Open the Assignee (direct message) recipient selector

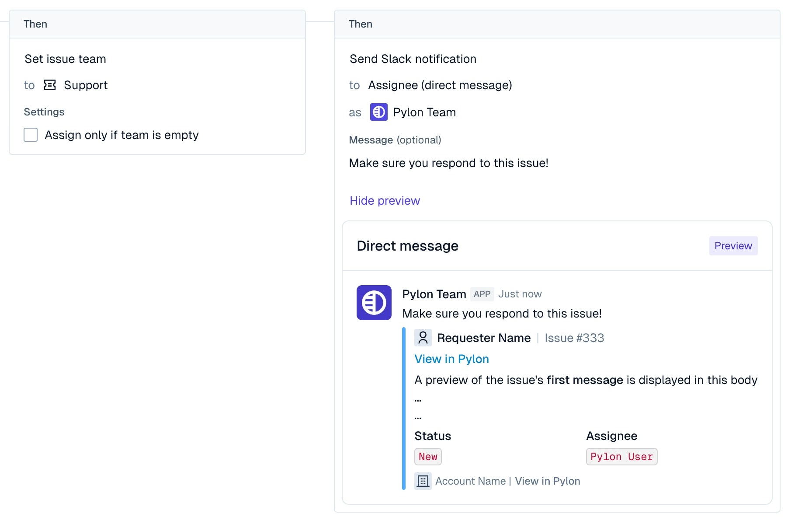[x=440, y=85]
